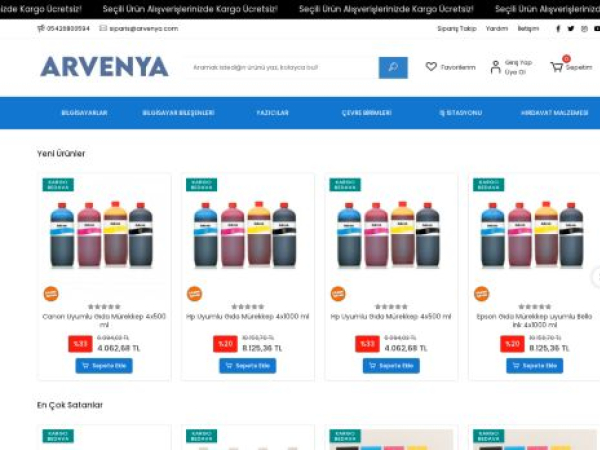Screen dimensions: 600x450
Task: Click the heart Favorilerim icon
Action: pos(431,67)
